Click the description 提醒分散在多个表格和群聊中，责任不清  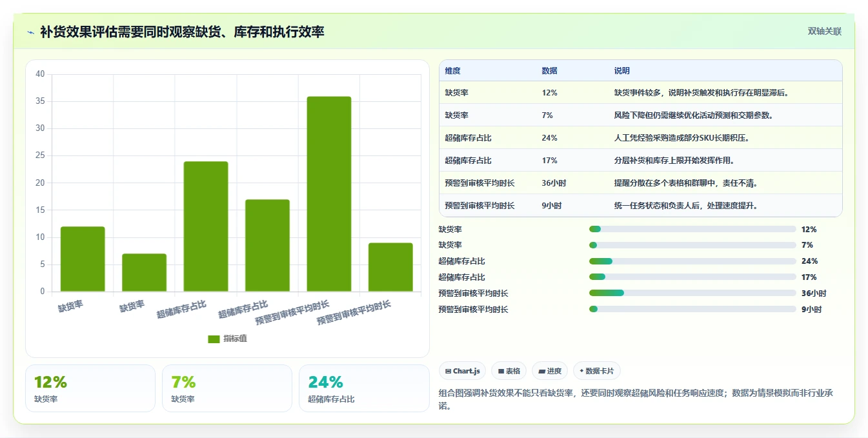coord(686,183)
